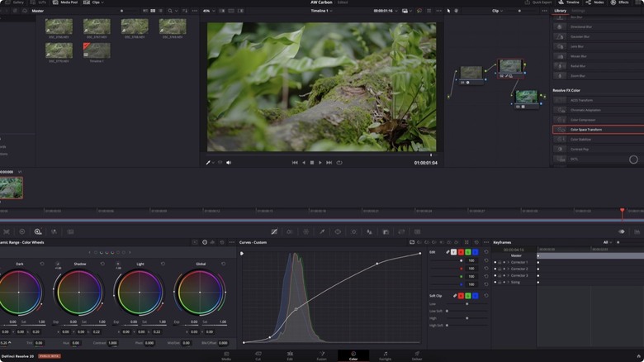
Task: Open the Power Window palette
Action: pos(338,231)
